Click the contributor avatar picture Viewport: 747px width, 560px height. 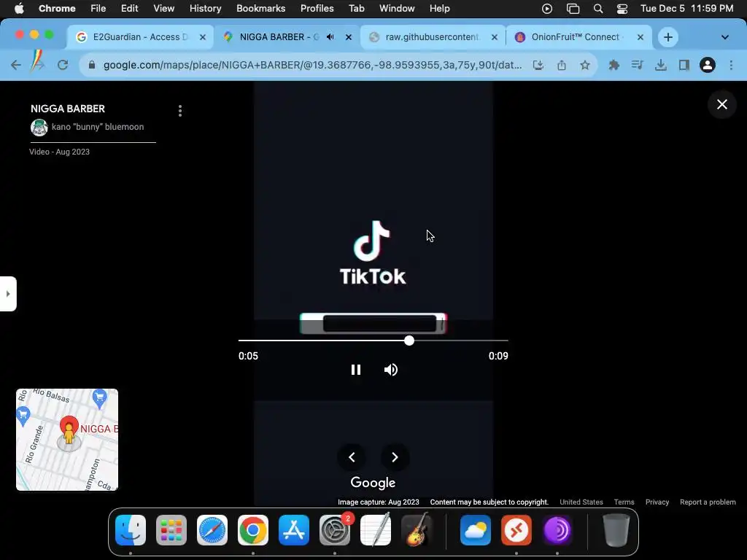pyautogui.click(x=39, y=127)
